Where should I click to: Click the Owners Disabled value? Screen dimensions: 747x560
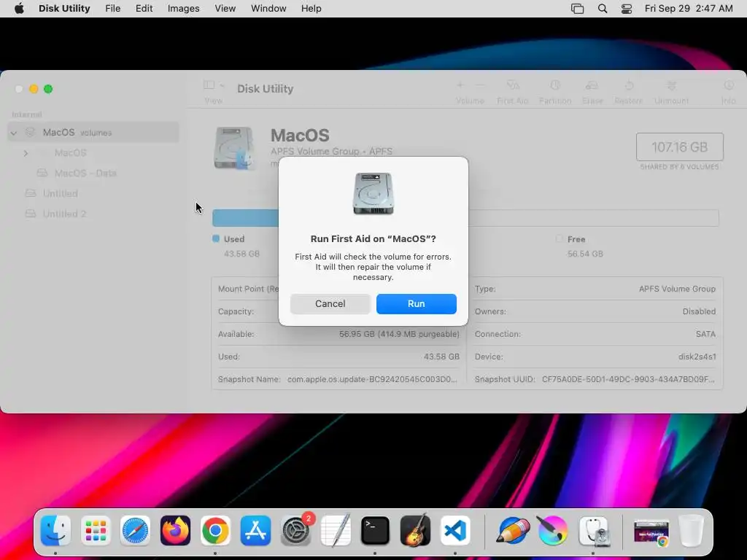coord(699,311)
